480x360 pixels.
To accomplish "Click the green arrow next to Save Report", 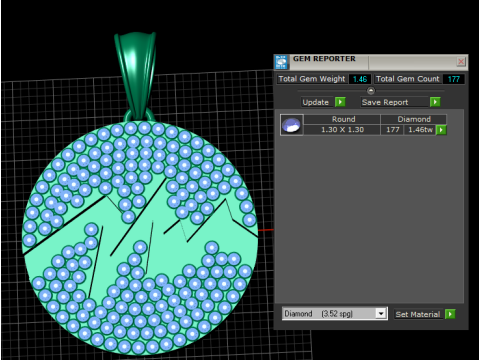I will 435,102.
